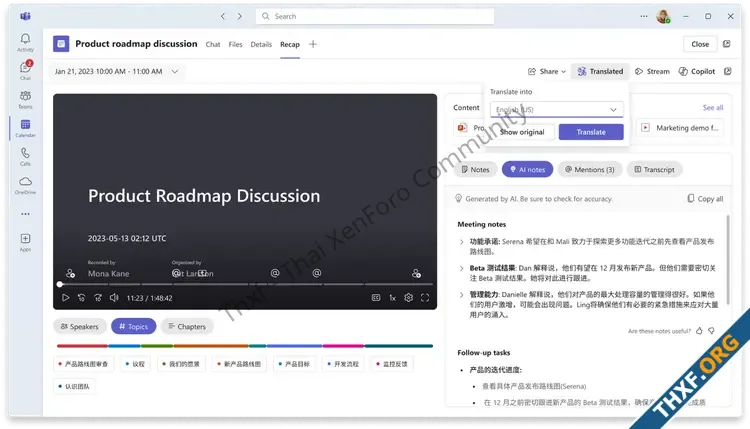This screenshot has height=429, width=750.
Task: Toggle closed captions on the video
Action: pyautogui.click(x=376, y=297)
